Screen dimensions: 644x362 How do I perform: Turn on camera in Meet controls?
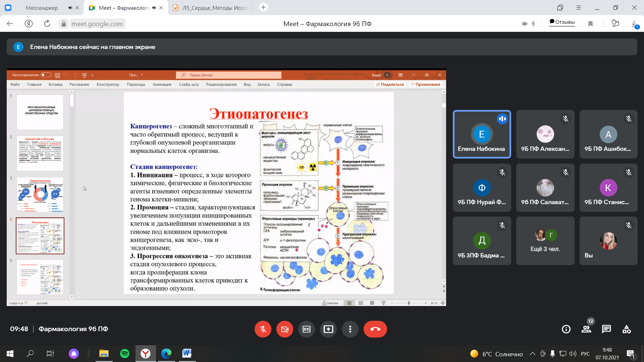[x=285, y=329]
